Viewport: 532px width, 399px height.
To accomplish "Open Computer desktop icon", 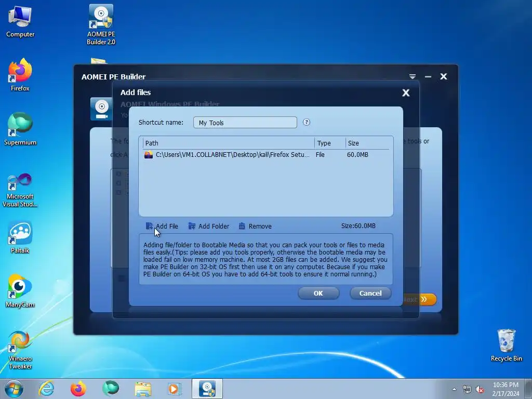I will point(20,21).
